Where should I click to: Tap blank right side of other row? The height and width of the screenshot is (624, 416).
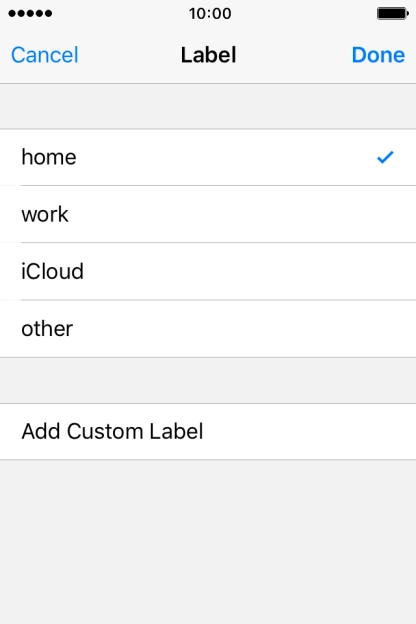279,329
